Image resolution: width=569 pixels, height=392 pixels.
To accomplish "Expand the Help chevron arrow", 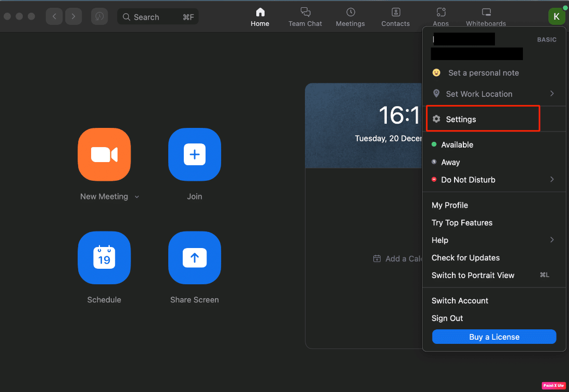I will (x=552, y=240).
